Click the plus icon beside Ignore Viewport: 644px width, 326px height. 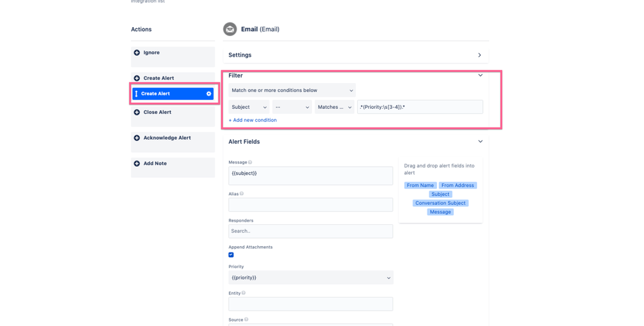(137, 53)
